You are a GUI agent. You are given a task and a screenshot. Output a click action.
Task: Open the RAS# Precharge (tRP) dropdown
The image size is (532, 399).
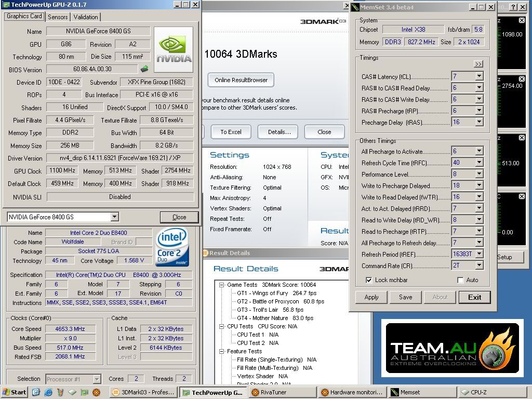(x=479, y=111)
